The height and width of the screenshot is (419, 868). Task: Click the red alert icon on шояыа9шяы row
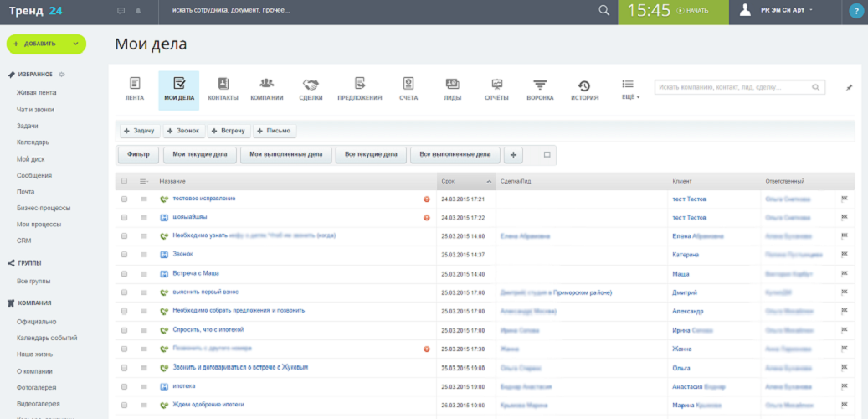[x=427, y=217]
